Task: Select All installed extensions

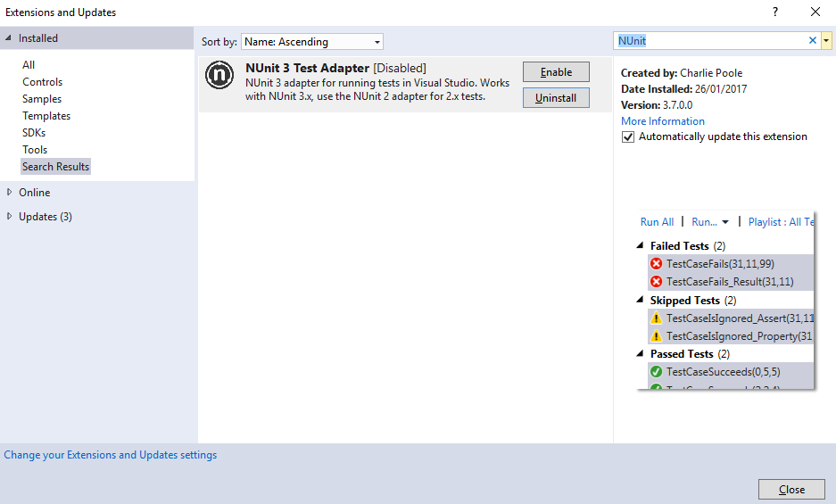Action: (29, 65)
